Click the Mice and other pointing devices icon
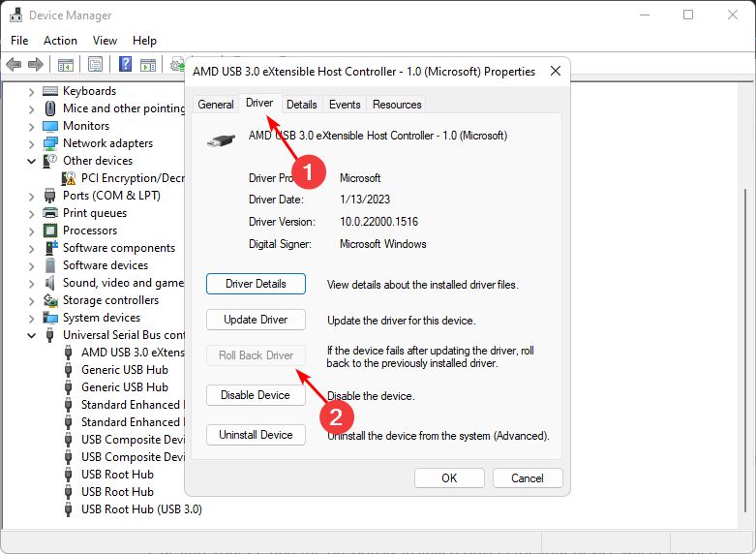The height and width of the screenshot is (554, 756). click(50, 108)
